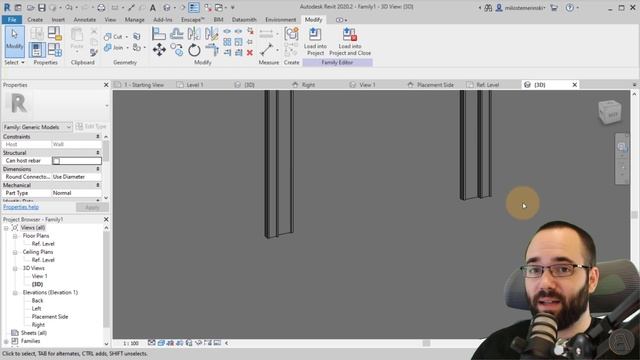Screen dimensions: 640x360
Task: Open the Create ribbon tab
Action: click(x=35, y=20)
